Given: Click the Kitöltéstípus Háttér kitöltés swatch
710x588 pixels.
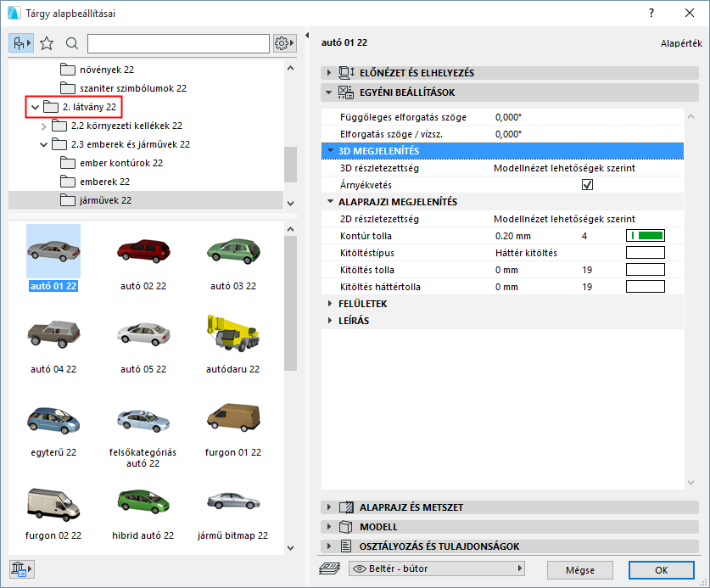Looking at the screenshot, I should pyautogui.click(x=646, y=252).
